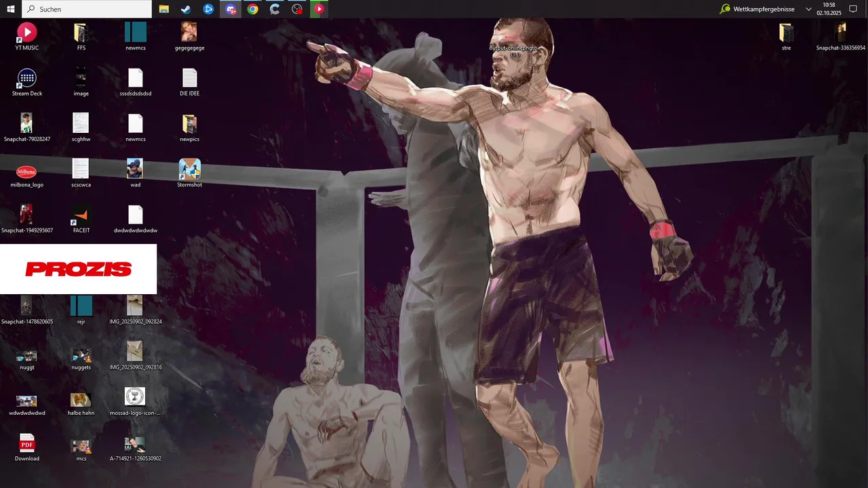This screenshot has width=868, height=488.
Task: Open the Wettkampfergebnisse taskbar widget
Action: pos(757,9)
